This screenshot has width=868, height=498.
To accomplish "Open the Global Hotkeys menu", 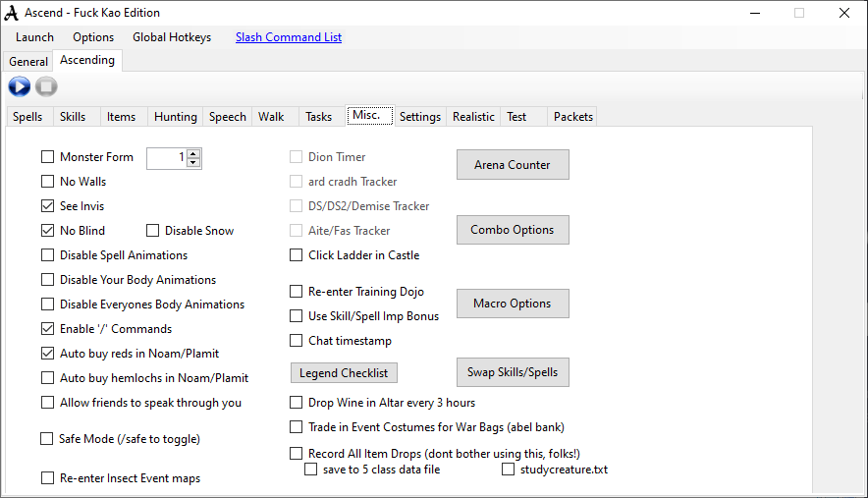I will click(172, 37).
